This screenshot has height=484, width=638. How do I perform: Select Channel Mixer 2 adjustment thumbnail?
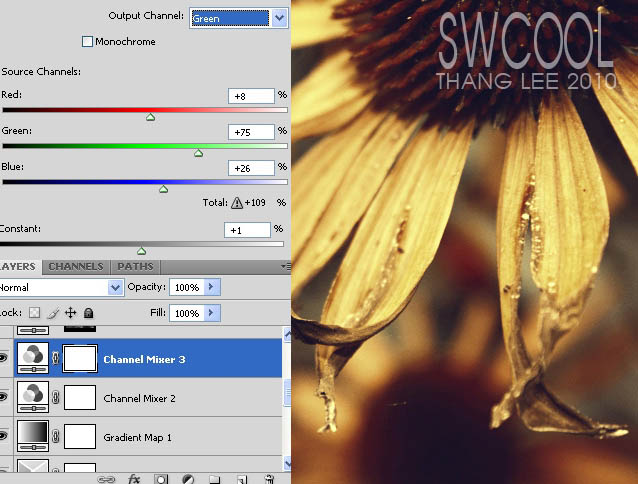(33, 397)
